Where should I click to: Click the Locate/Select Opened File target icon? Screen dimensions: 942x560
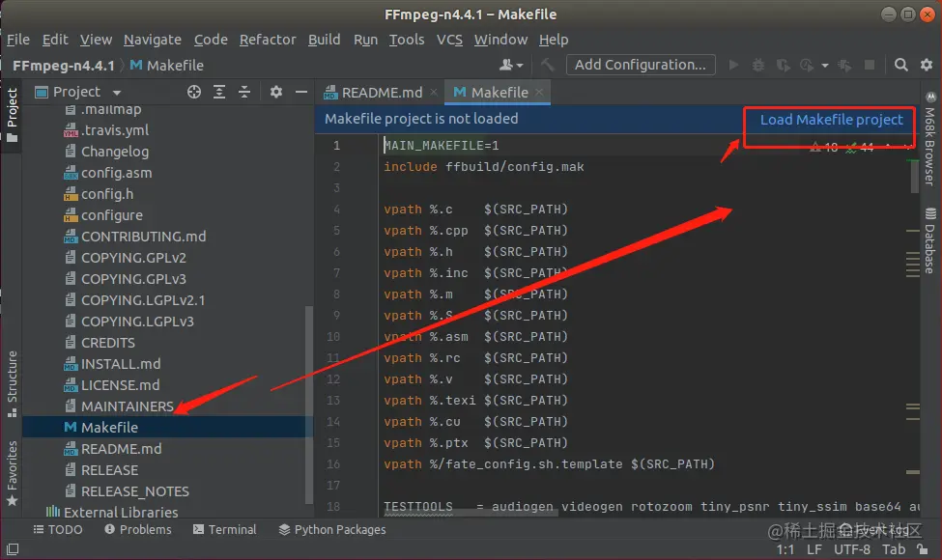tap(193, 92)
